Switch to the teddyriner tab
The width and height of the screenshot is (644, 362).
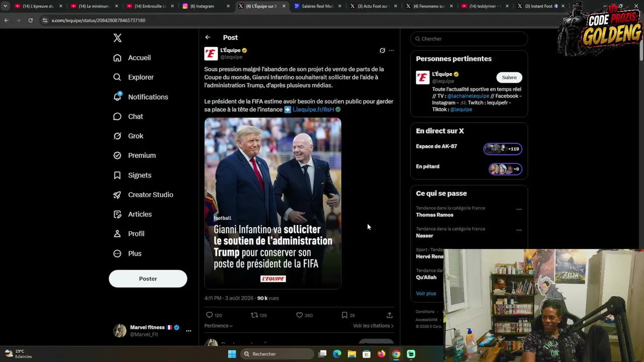click(x=485, y=6)
